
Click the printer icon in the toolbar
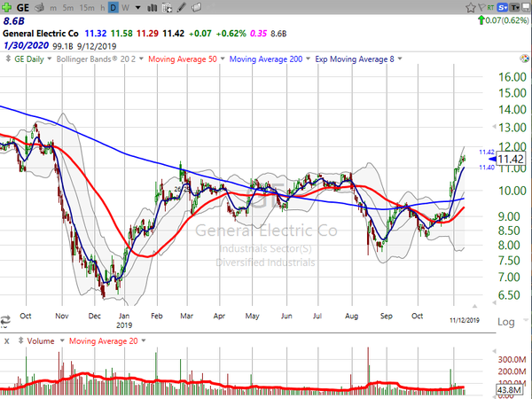39,7
